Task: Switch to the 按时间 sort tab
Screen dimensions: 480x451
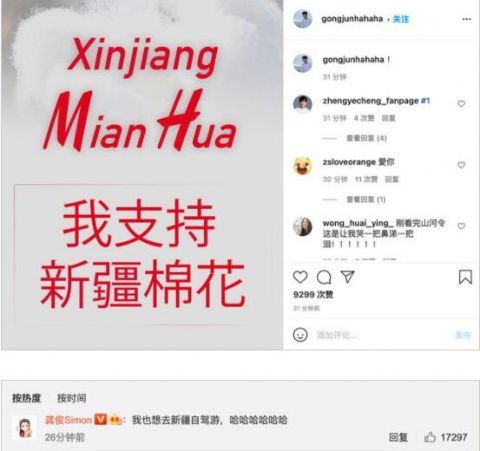Action: click(72, 398)
